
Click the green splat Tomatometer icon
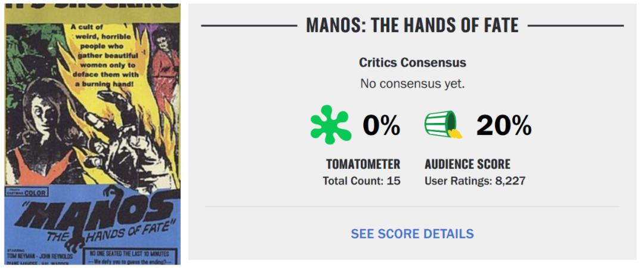click(x=331, y=125)
